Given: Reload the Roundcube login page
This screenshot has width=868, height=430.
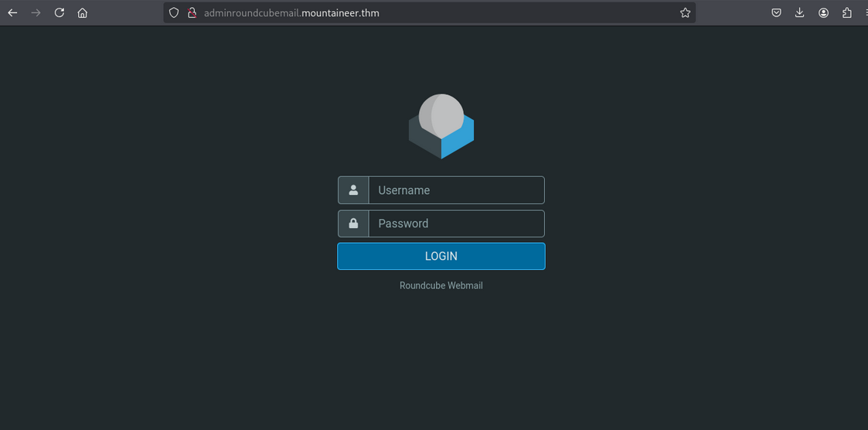Looking at the screenshot, I should point(59,12).
